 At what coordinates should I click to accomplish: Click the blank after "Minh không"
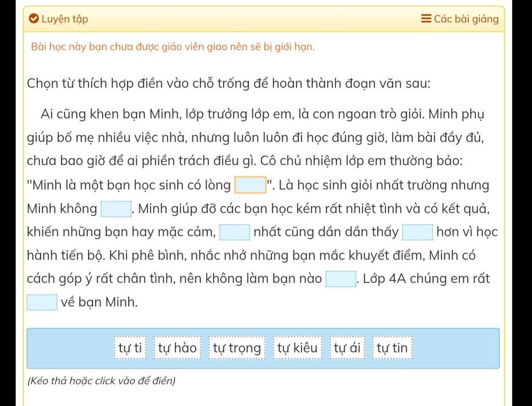[x=116, y=209]
